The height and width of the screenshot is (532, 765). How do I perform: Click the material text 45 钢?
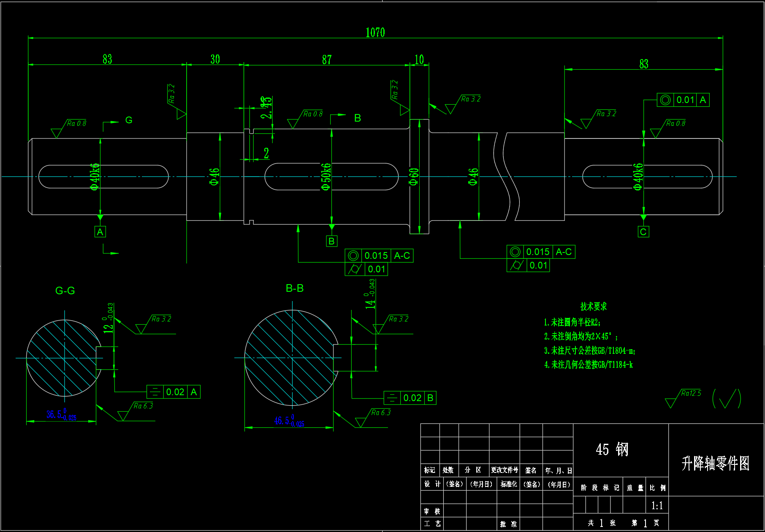pyautogui.click(x=612, y=450)
